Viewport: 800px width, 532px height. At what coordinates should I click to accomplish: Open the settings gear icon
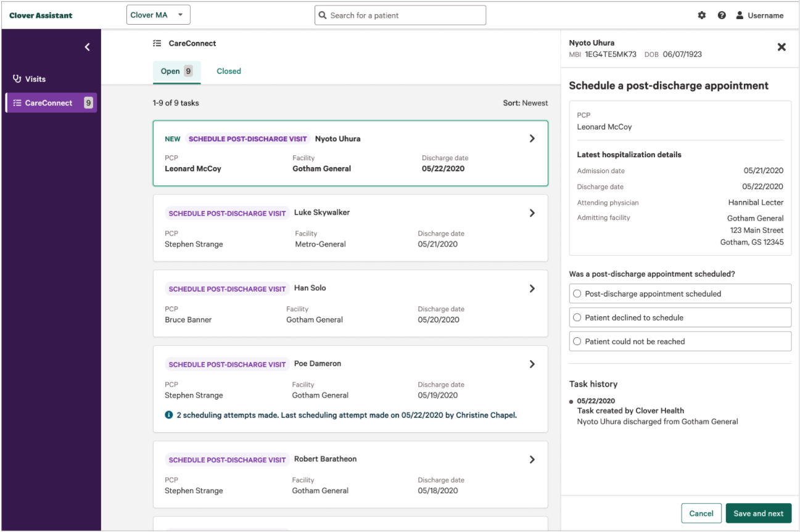(x=701, y=15)
